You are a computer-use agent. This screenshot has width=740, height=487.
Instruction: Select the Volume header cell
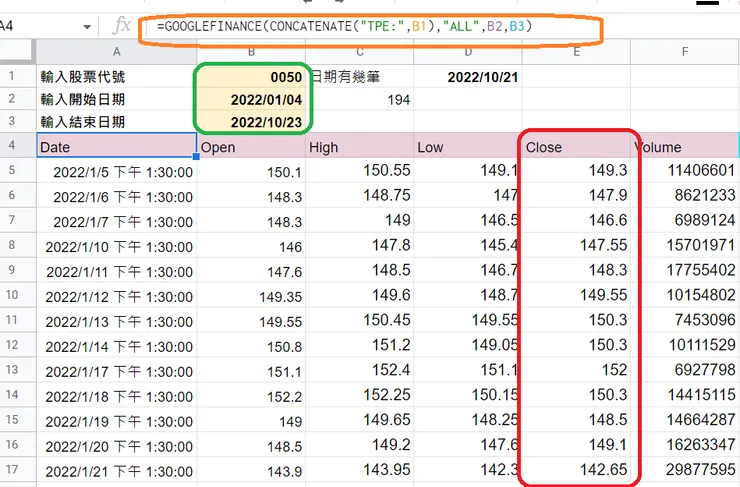pyautogui.click(x=685, y=145)
